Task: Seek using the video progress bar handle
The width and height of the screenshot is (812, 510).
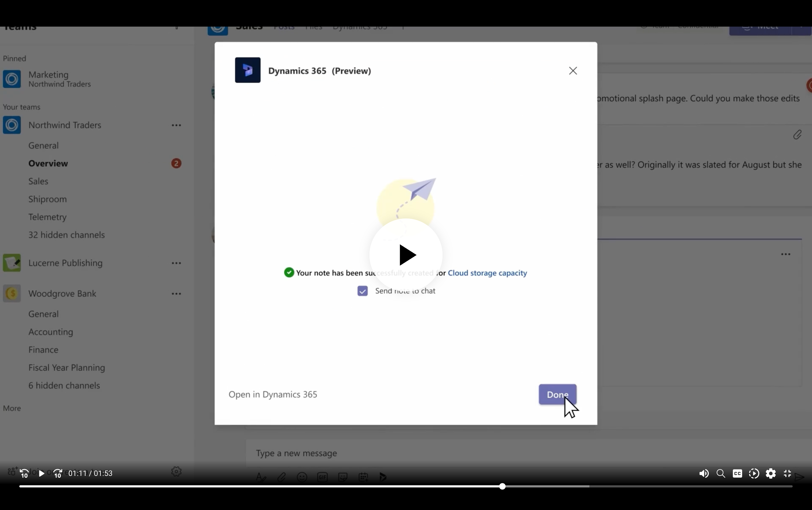Action: 502,486
